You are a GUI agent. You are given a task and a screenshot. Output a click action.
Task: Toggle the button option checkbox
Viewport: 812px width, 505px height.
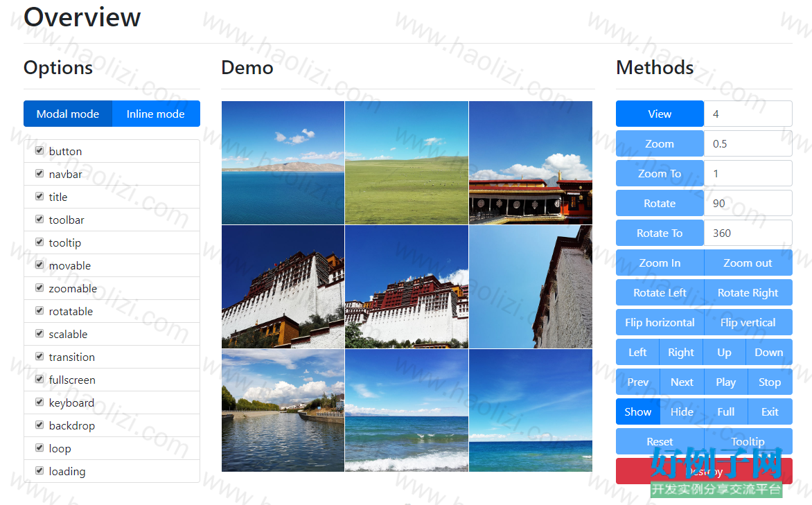coord(39,151)
